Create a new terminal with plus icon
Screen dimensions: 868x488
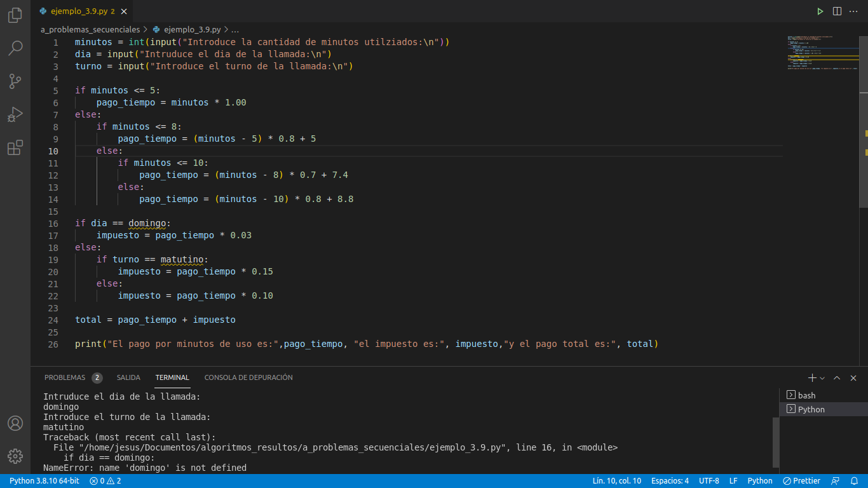(x=811, y=377)
